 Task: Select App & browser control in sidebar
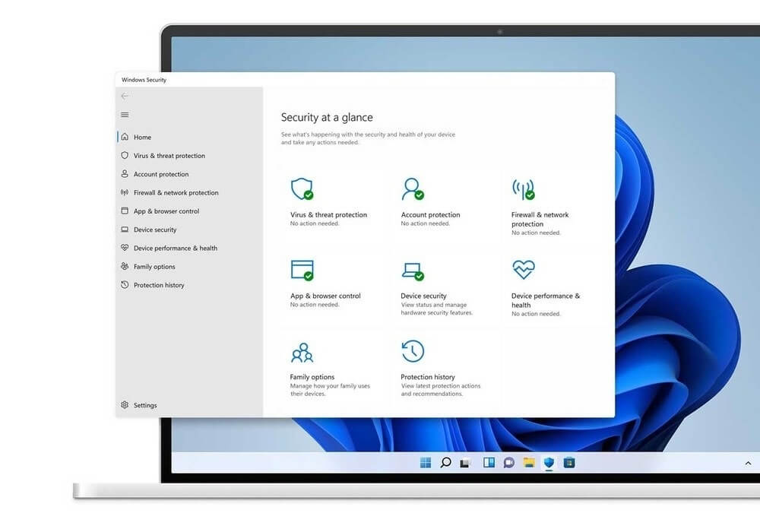click(189, 211)
